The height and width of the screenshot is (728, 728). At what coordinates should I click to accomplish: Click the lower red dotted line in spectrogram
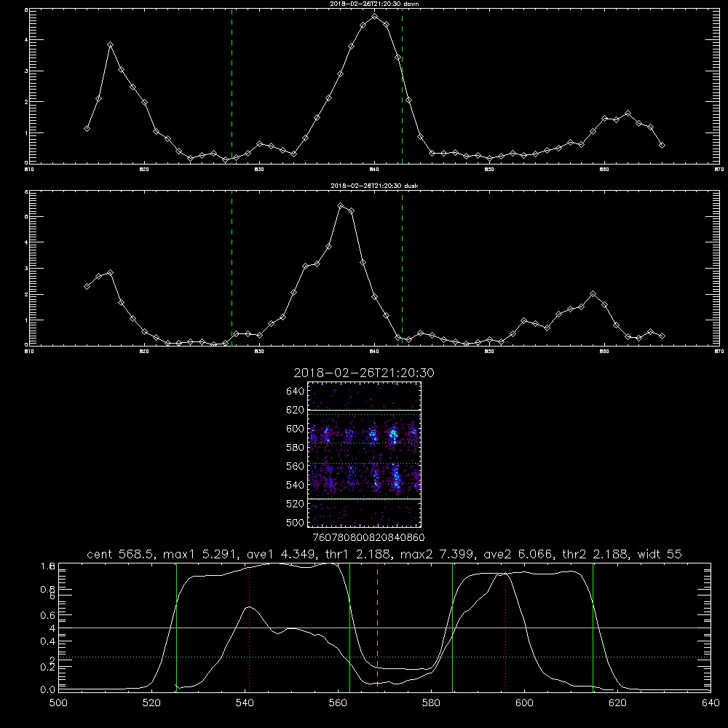(365, 484)
